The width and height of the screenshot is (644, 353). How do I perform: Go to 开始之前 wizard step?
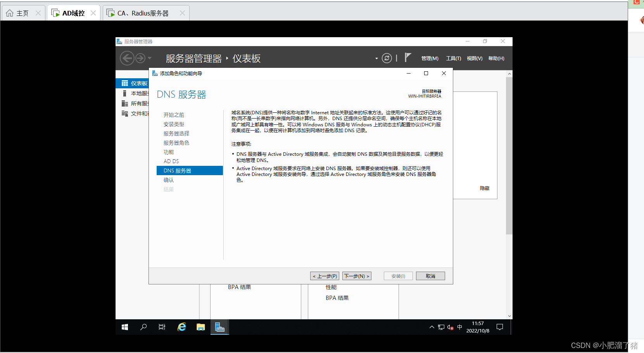[174, 115]
